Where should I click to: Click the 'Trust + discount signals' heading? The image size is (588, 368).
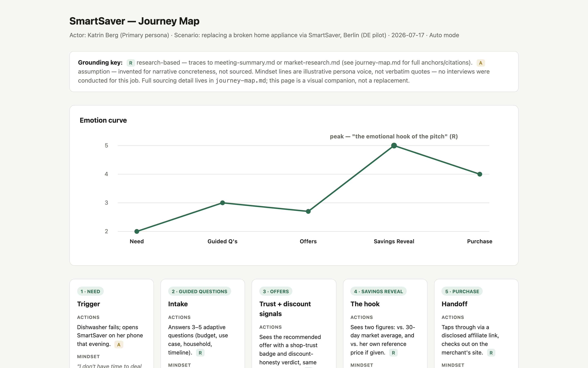(x=285, y=309)
